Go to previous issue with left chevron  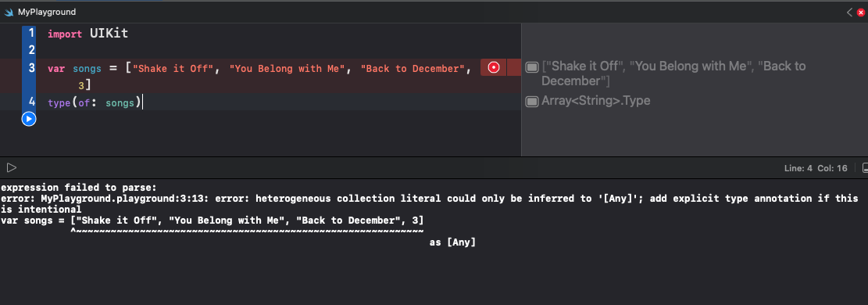click(850, 13)
